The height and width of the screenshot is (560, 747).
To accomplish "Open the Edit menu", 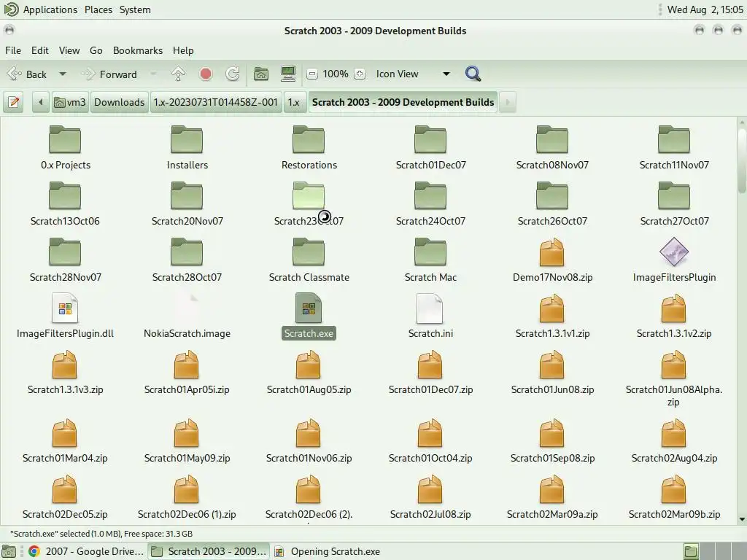I will 40,50.
